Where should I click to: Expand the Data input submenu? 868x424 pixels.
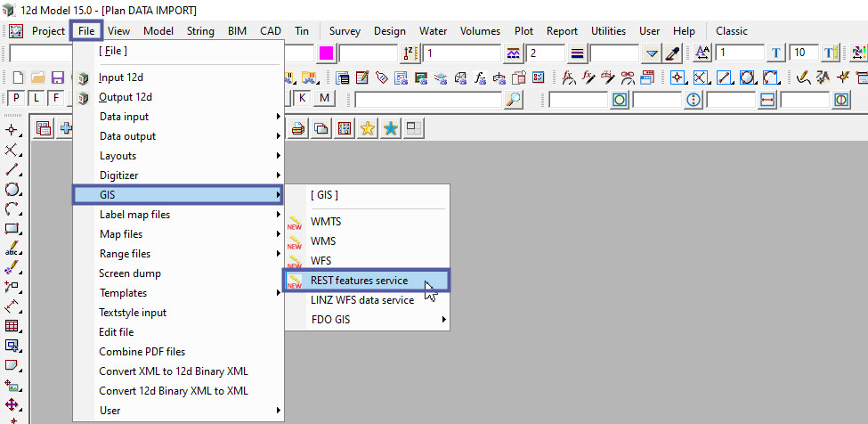[178, 116]
